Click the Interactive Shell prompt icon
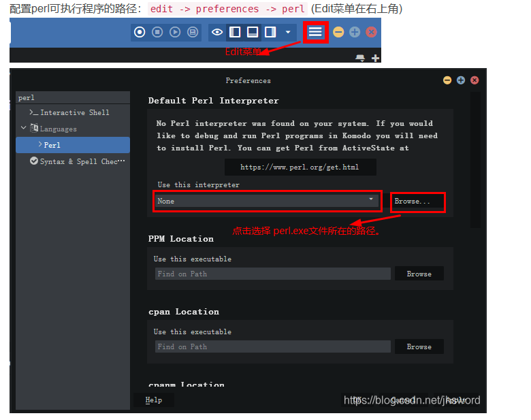The width and height of the screenshot is (531, 420). click(33, 112)
